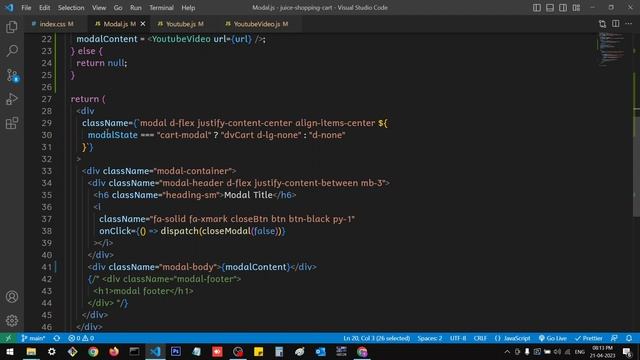The width and height of the screenshot is (640, 360).
Task: Click line number 33 in gutter
Action: click(x=47, y=171)
